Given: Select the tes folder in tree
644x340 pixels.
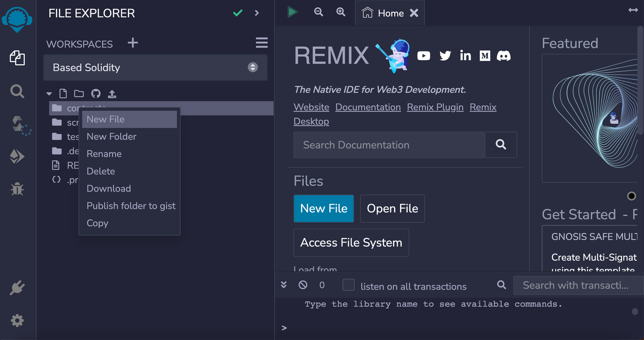Looking at the screenshot, I should point(65,137).
